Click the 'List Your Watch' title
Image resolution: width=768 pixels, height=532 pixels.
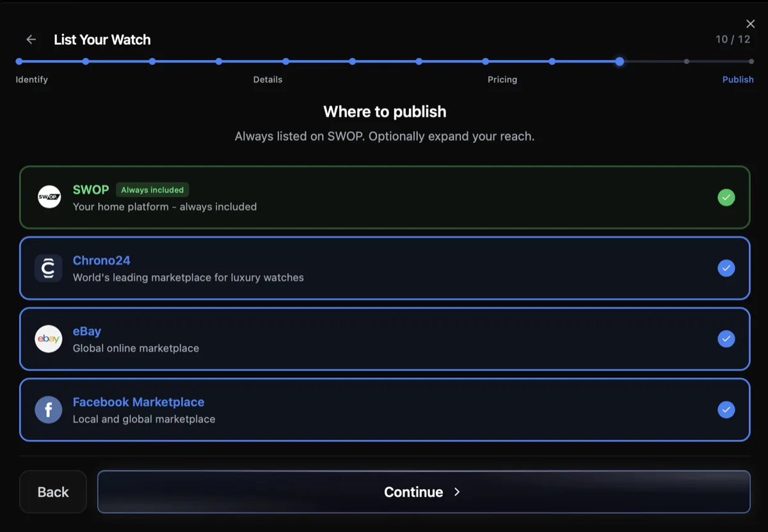pyautogui.click(x=102, y=40)
